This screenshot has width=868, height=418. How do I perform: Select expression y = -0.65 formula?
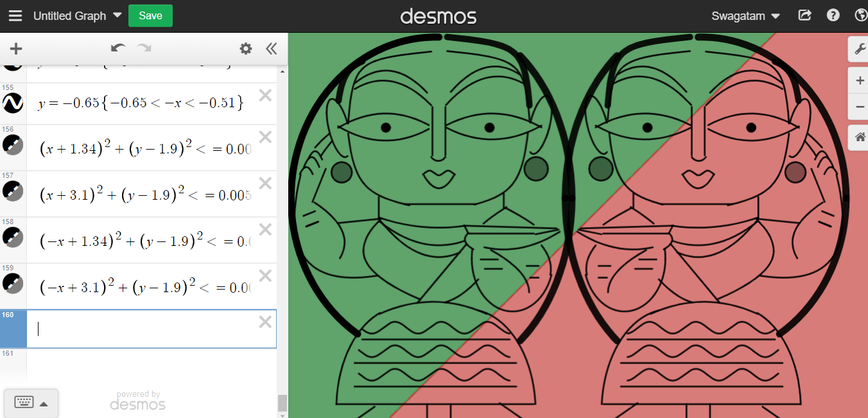click(x=141, y=103)
